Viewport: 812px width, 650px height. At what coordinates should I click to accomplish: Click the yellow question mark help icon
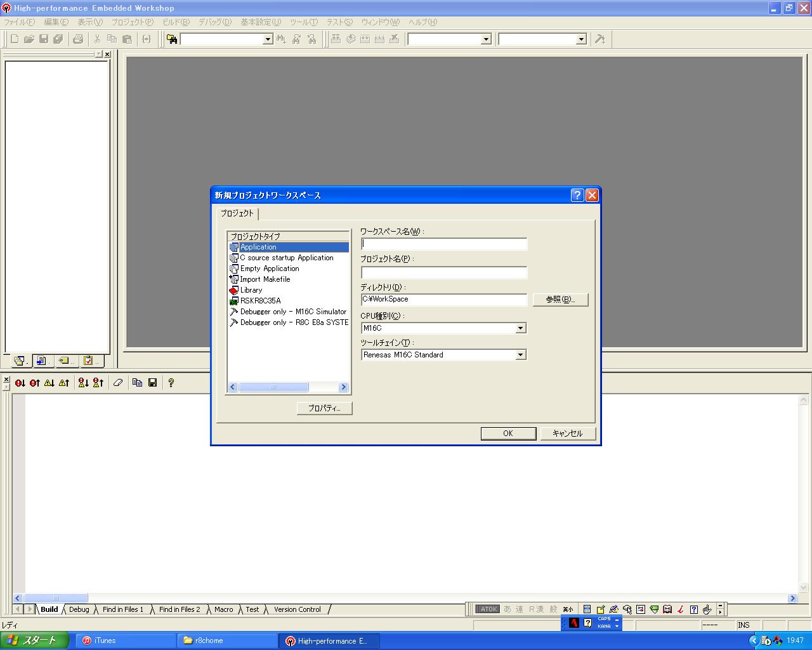coord(171,383)
